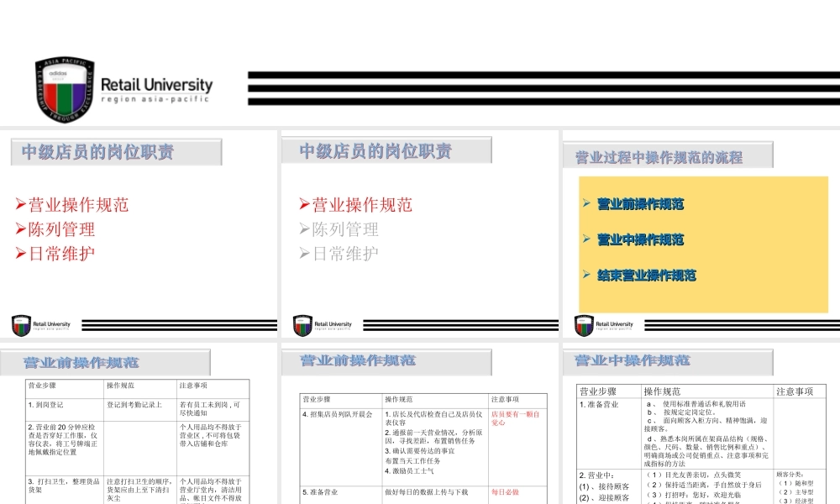Viewport: 840px width, 504px height.
Task: Click the large Retail University header text
Action: (156, 85)
